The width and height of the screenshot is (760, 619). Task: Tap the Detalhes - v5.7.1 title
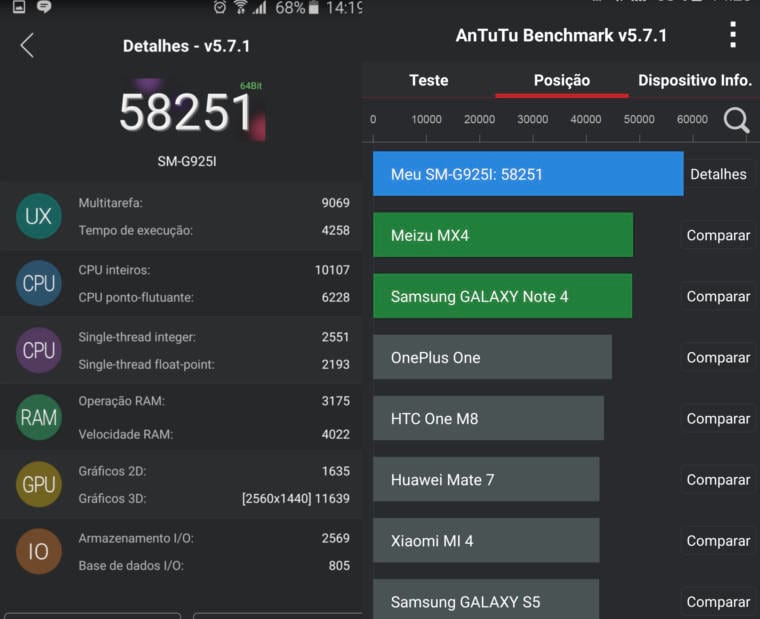click(x=187, y=46)
